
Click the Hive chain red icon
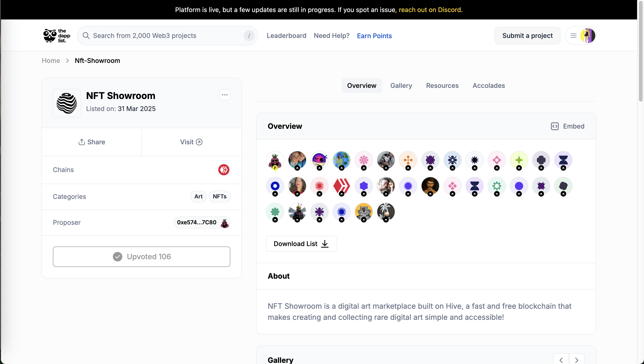(224, 170)
